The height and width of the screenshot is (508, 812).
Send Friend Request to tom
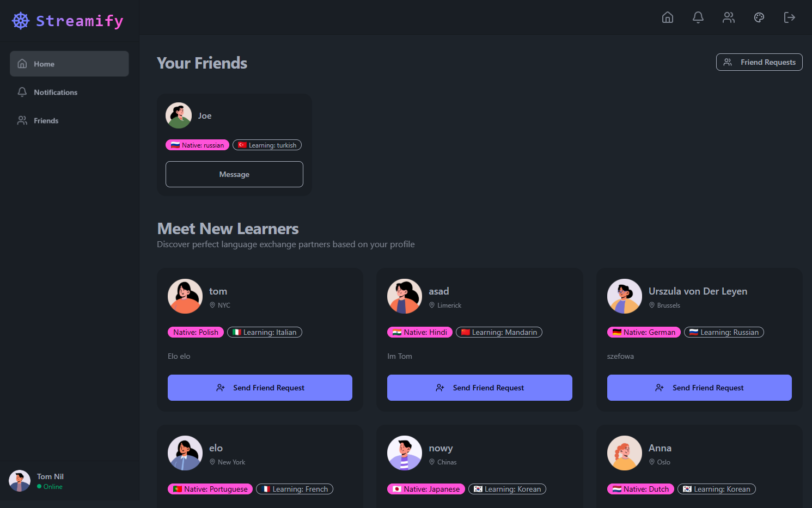260,388
